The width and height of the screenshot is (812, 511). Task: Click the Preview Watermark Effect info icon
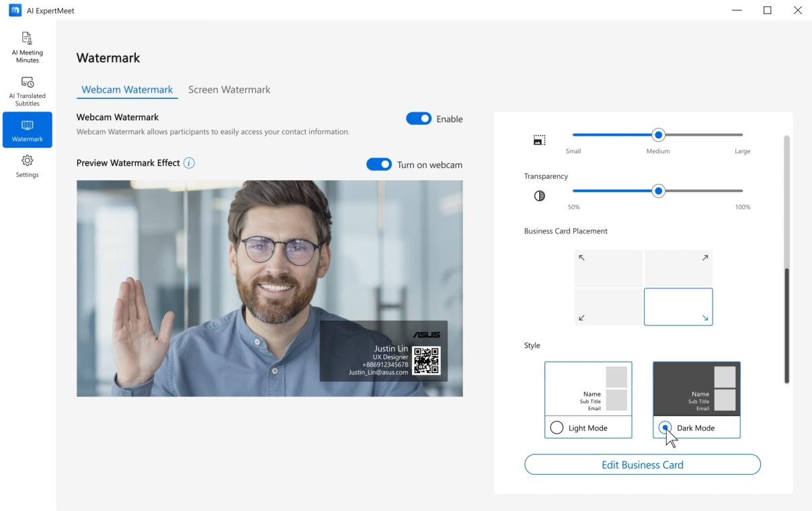pyautogui.click(x=189, y=163)
